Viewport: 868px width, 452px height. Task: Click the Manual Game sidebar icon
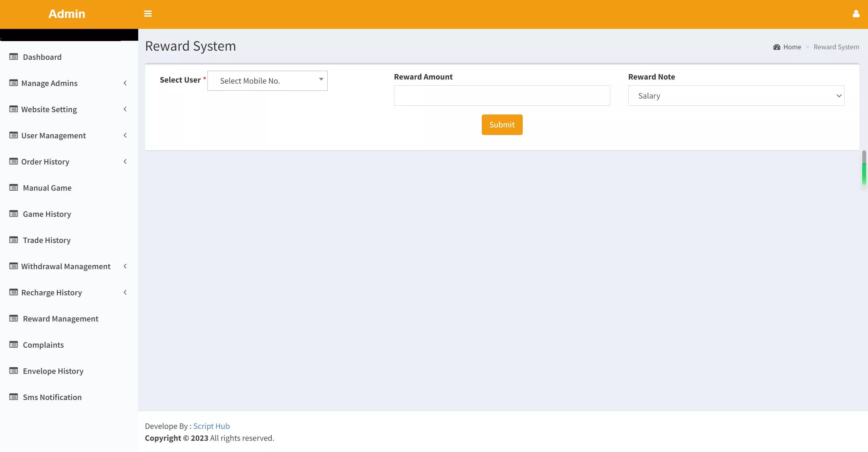click(14, 188)
